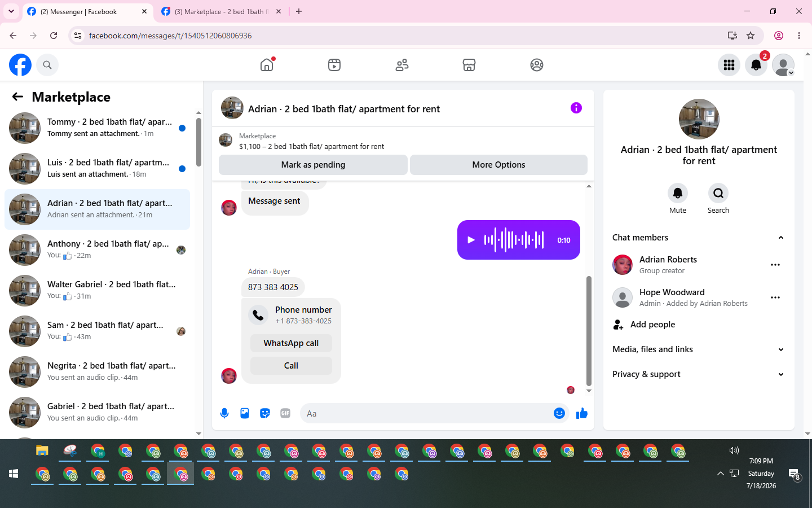Send a thumbs-up like

581,413
